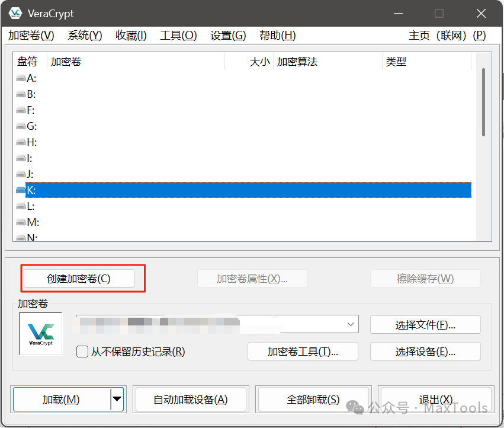Image resolution: width=504 pixels, height=428 pixels.
Task: Open the 帮助(H) menu
Action: (277, 36)
